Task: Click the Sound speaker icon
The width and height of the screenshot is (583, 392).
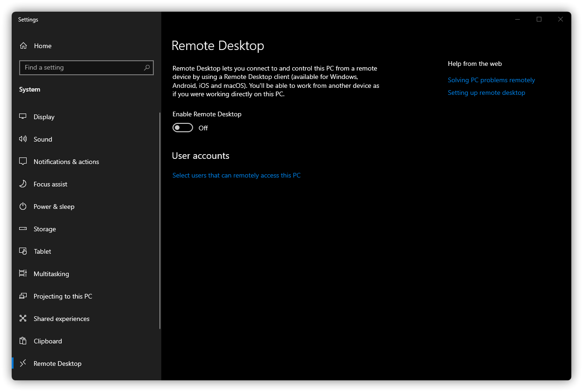Action: [23, 139]
